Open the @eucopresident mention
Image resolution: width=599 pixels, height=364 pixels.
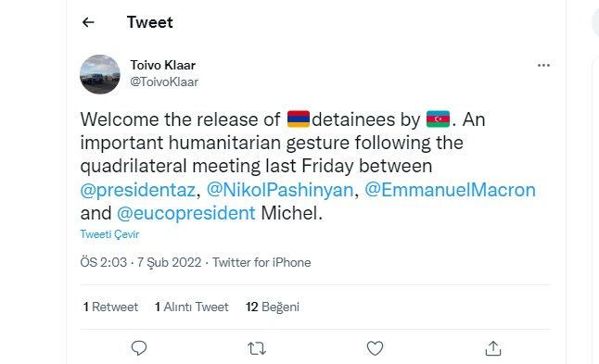pos(186,213)
